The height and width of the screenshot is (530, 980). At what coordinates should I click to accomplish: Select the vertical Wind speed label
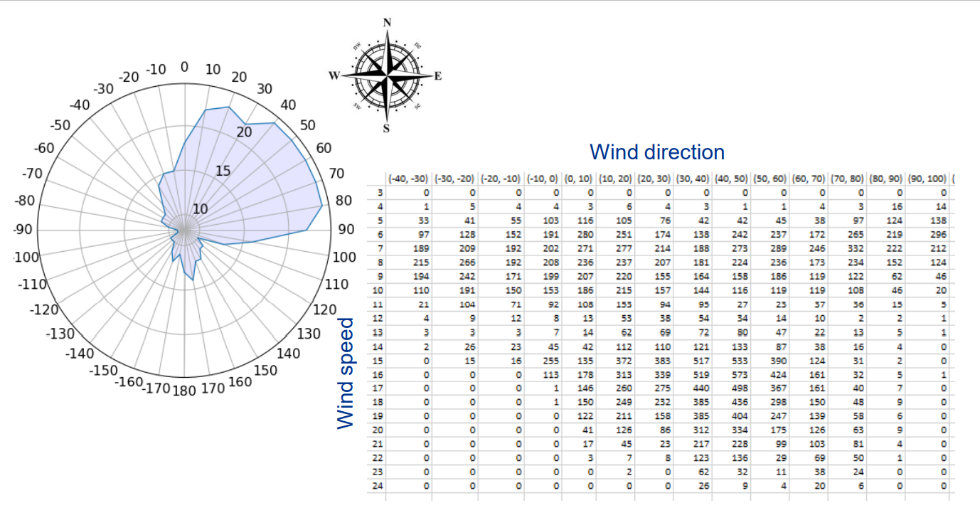(x=346, y=373)
